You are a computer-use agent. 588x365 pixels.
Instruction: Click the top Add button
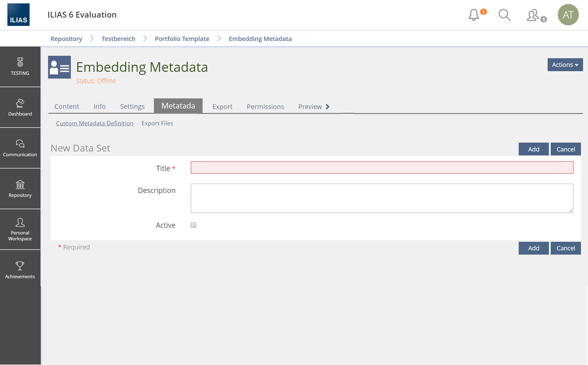coord(533,149)
